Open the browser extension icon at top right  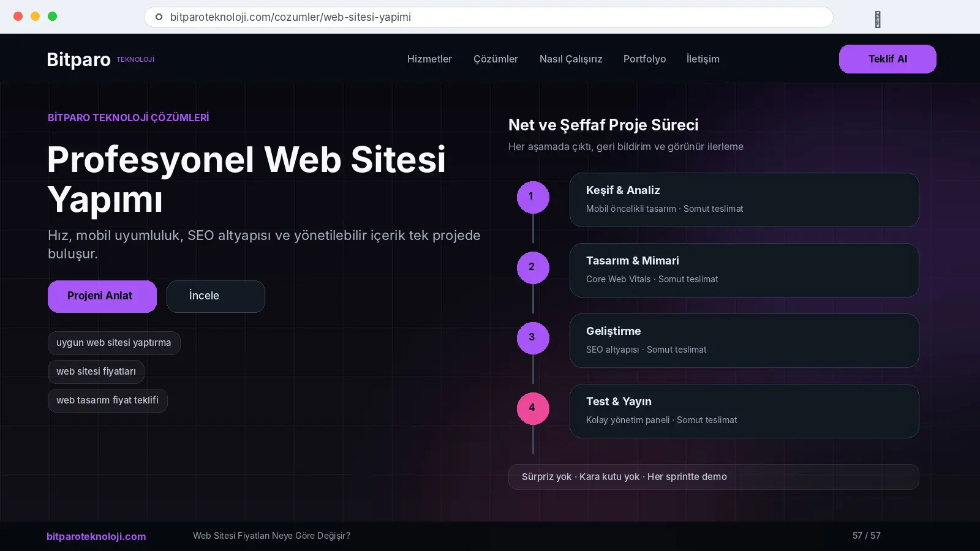(878, 20)
